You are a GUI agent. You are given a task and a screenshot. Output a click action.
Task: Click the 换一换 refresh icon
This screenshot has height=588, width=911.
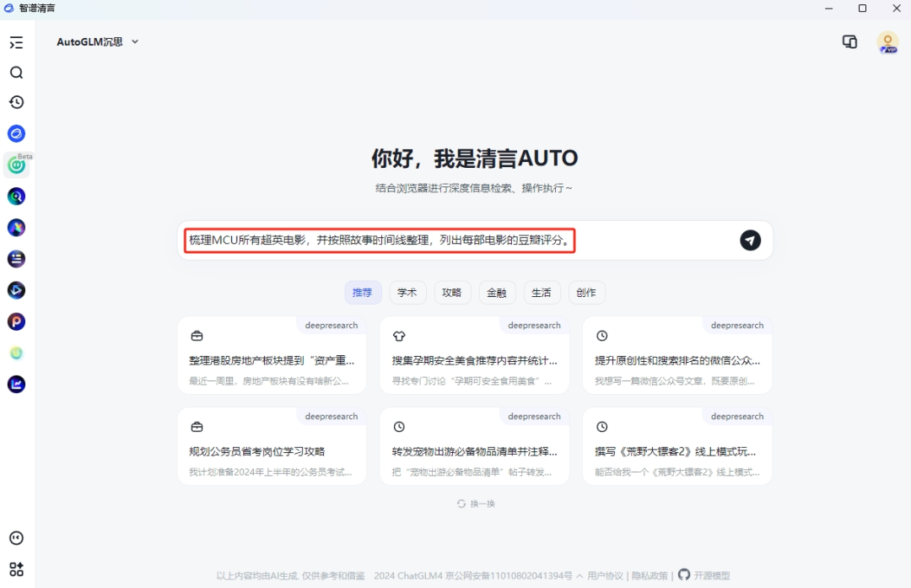pyautogui.click(x=461, y=504)
